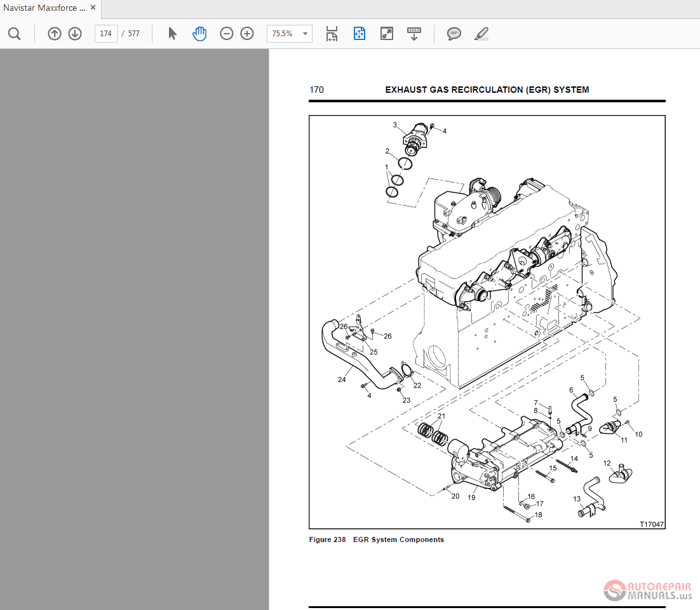Click the Figure 238 EGR System Components caption
Viewport: 700px width, 610px height.
point(376,539)
